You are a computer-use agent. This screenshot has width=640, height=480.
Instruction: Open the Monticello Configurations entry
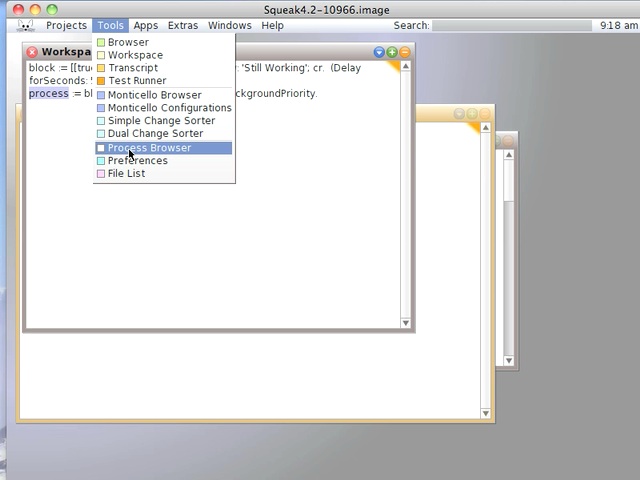click(x=164, y=108)
